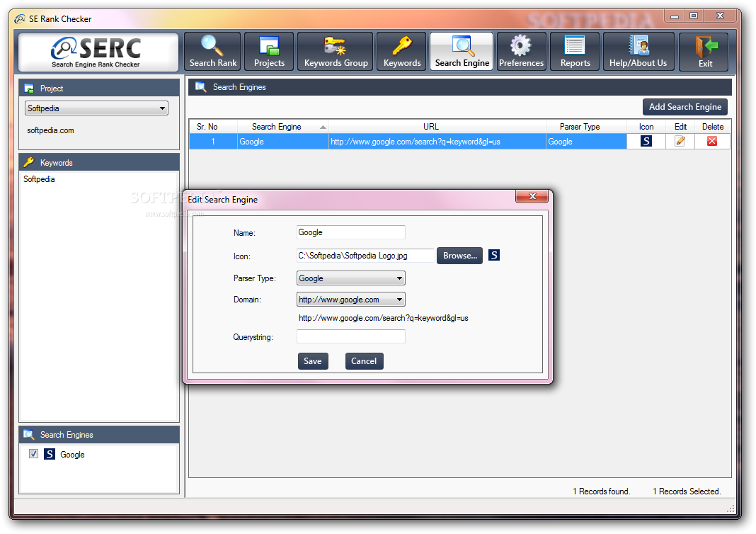Screen dimensions: 756x534
Task: Open Help/About Us from the toolbar
Action: [x=638, y=52]
